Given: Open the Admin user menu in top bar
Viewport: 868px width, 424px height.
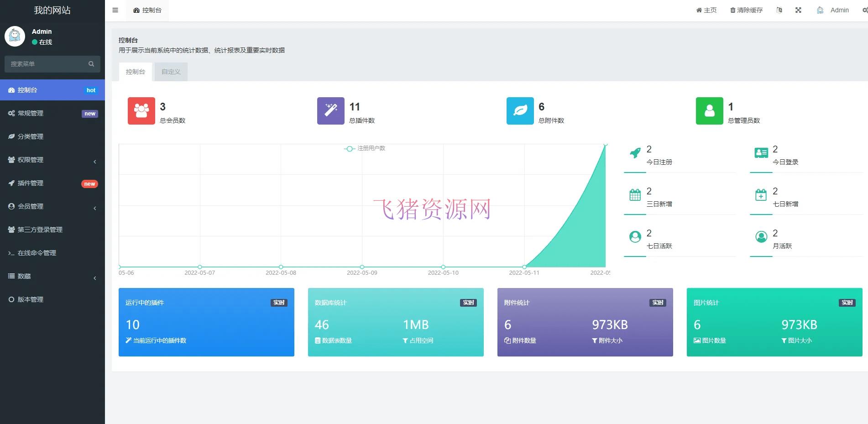Looking at the screenshot, I should (x=832, y=10).
